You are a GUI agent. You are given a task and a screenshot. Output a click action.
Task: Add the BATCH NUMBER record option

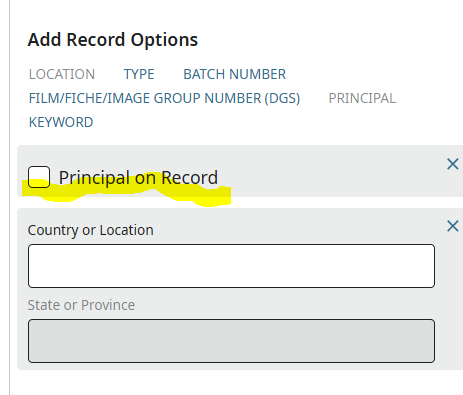click(x=235, y=74)
